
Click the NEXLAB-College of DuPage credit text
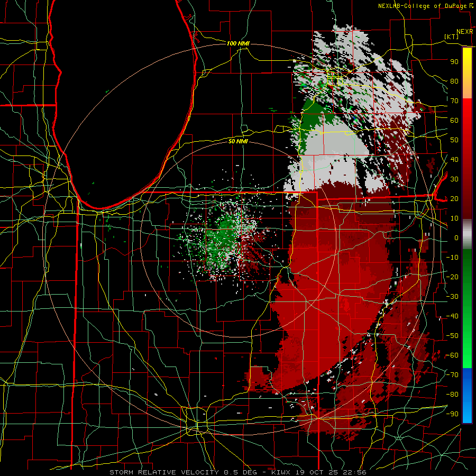422,6
